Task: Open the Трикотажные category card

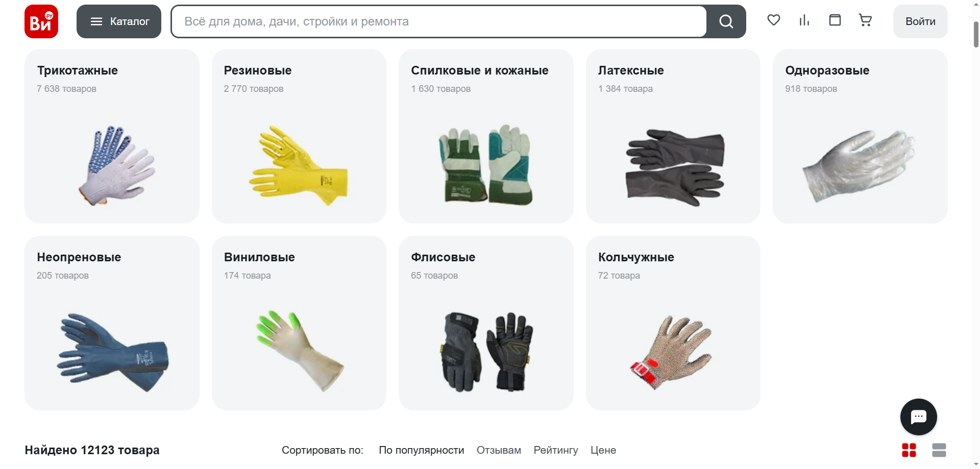Action: coord(112,136)
